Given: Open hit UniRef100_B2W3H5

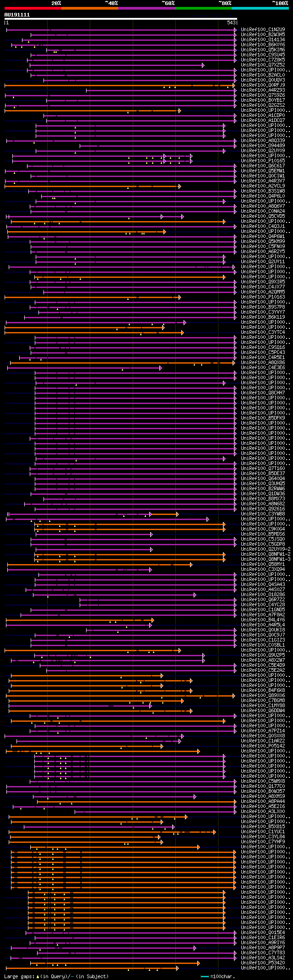Looking at the screenshot, I should coord(263,34).
